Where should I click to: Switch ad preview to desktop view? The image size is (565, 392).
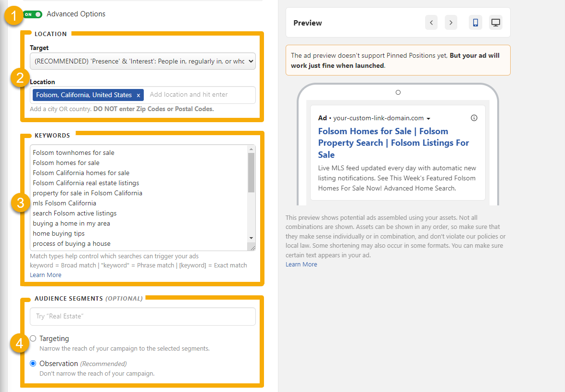[495, 22]
